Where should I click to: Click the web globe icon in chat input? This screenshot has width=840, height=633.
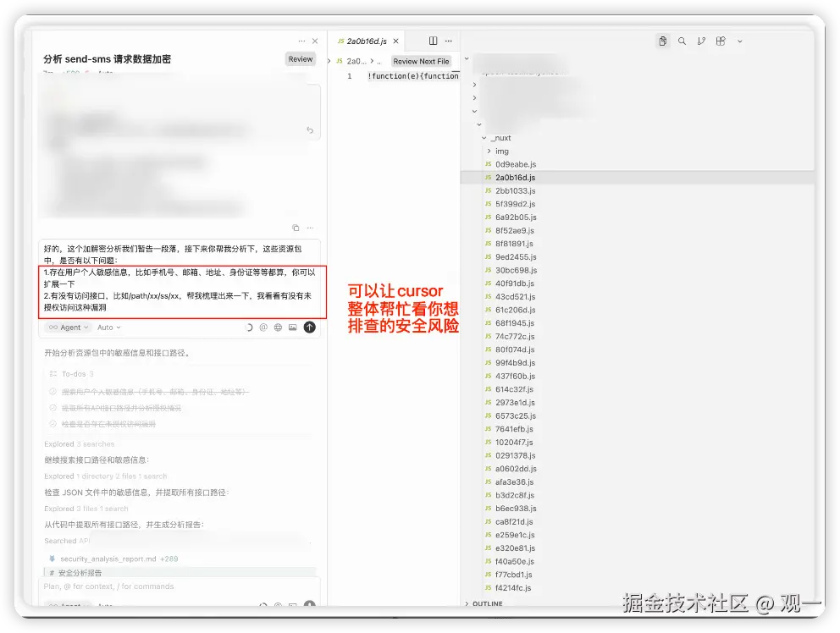pyautogui.click(x=278, y=328)
